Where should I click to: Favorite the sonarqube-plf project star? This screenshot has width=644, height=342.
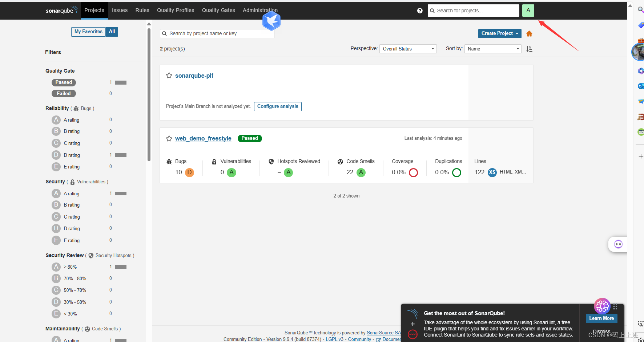pos(169,76)
